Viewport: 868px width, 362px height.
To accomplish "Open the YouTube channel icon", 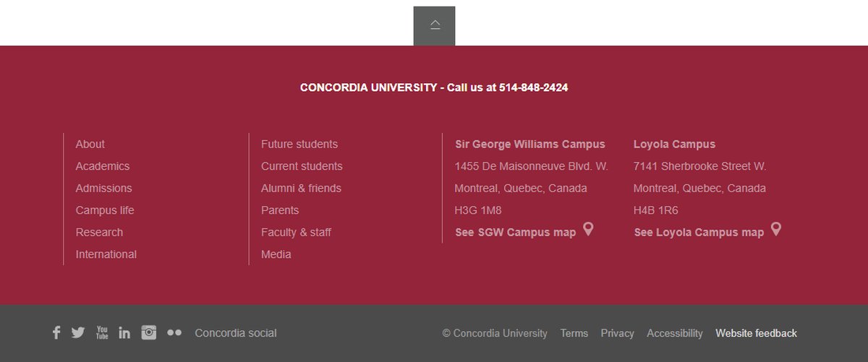I will pyautogui.click(x=102, y=332).
